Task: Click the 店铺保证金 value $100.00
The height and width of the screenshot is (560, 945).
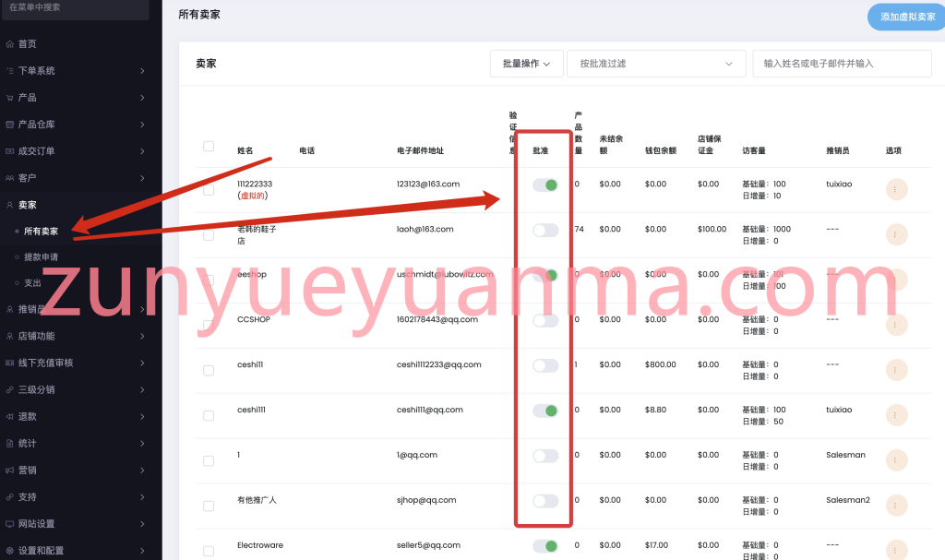Action: coord(712,229)
